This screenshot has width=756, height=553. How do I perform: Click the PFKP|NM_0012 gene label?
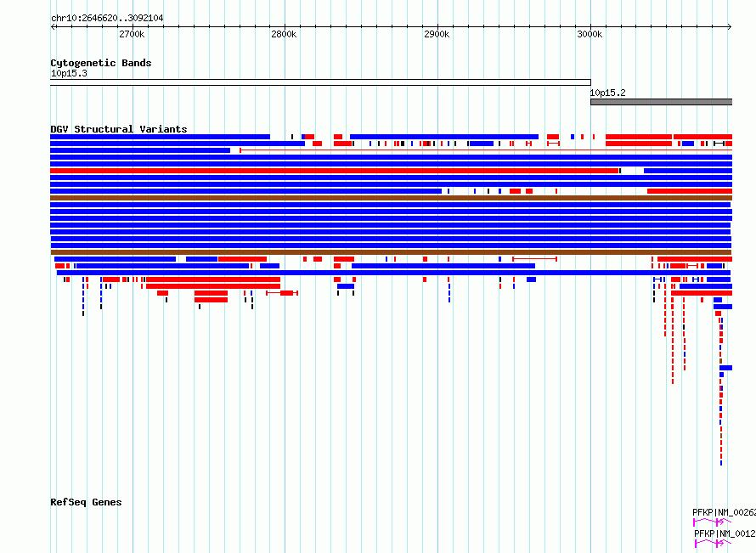[x=725, y=533]
